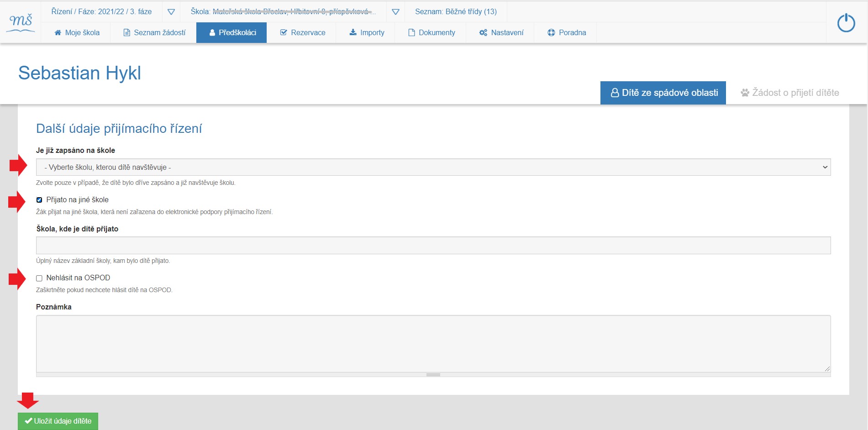The height and width of the screenshot is (430, 868).
Task: Click the document icon of Seznam žádostí
Action: 127,32
